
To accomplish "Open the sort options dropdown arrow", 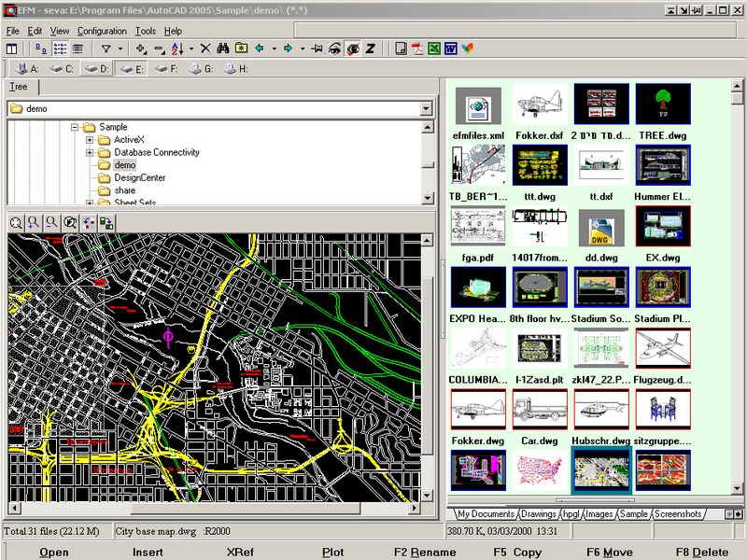I will (191, 49).
